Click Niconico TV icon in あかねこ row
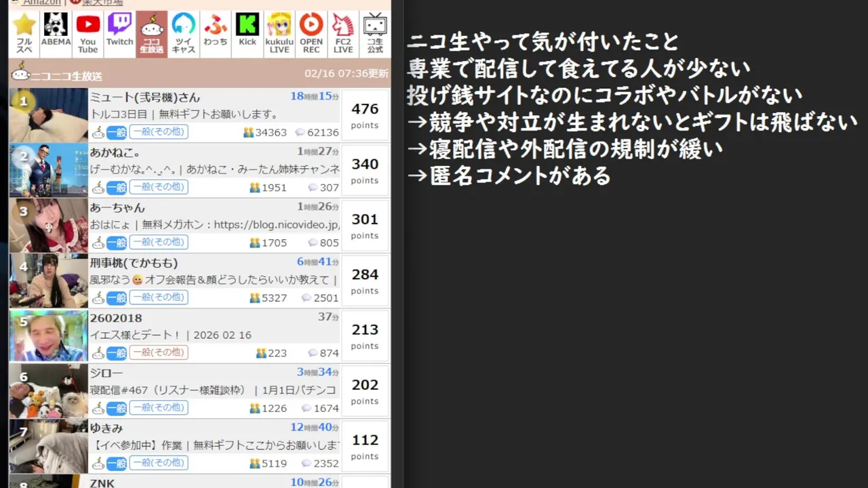 [x=98, y=187]
